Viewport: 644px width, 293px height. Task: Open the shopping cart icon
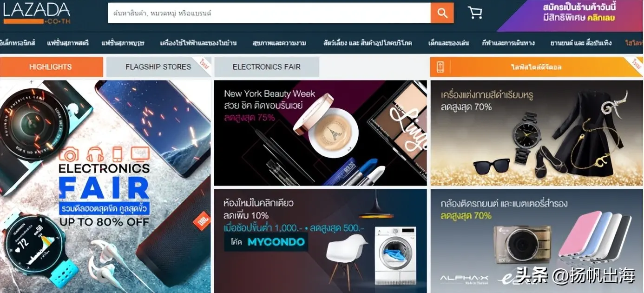pos(475,13)
